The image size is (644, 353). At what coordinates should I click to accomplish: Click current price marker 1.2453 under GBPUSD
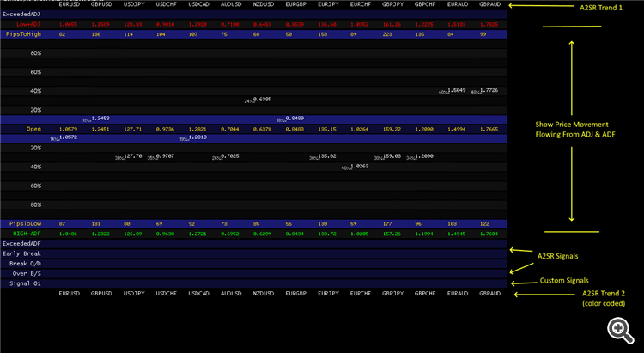pyautogui.click(x=100, y=119)
